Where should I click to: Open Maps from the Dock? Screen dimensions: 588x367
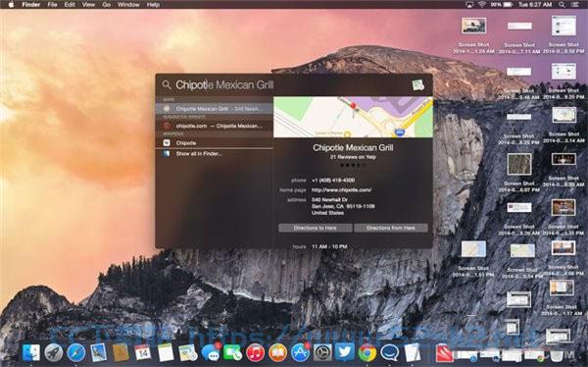pos(188,352)
